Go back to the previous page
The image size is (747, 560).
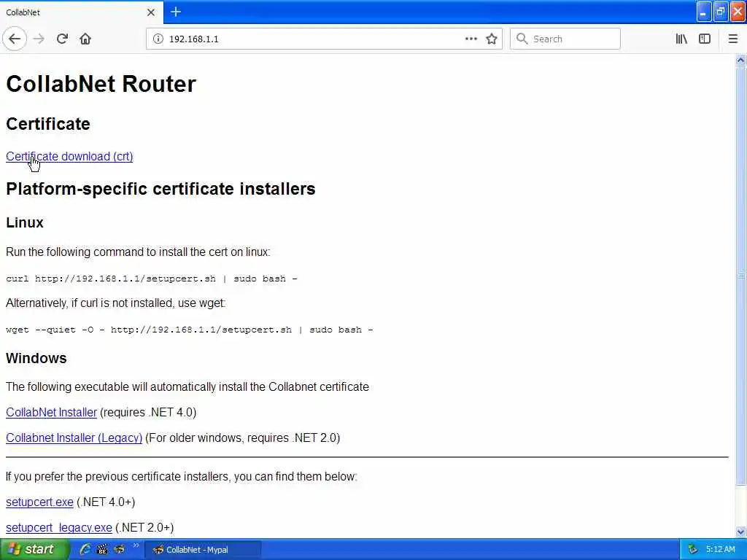[15, 39]
